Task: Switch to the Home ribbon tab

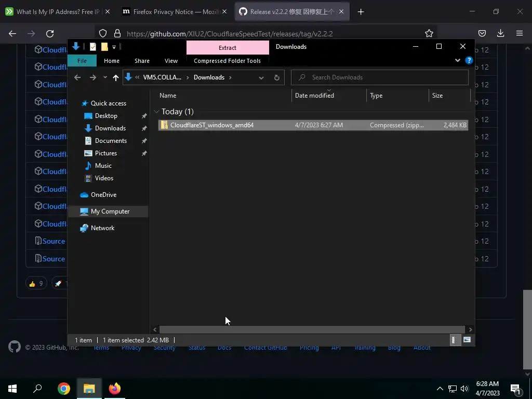Action: coord(112,61)
